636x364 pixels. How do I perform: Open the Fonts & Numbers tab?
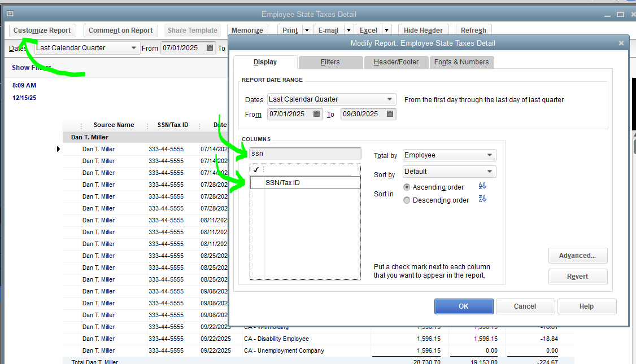click(461, 62)
